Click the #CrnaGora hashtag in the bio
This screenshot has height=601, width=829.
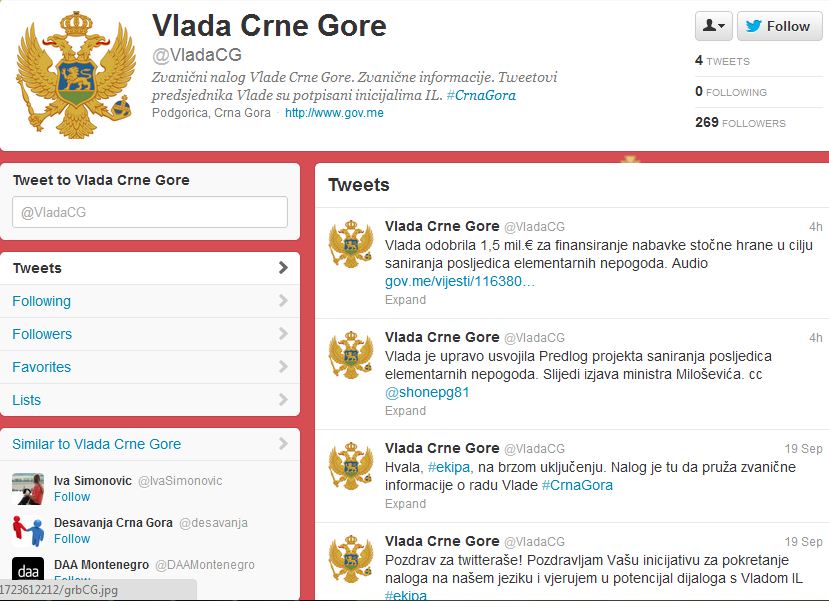481,95
